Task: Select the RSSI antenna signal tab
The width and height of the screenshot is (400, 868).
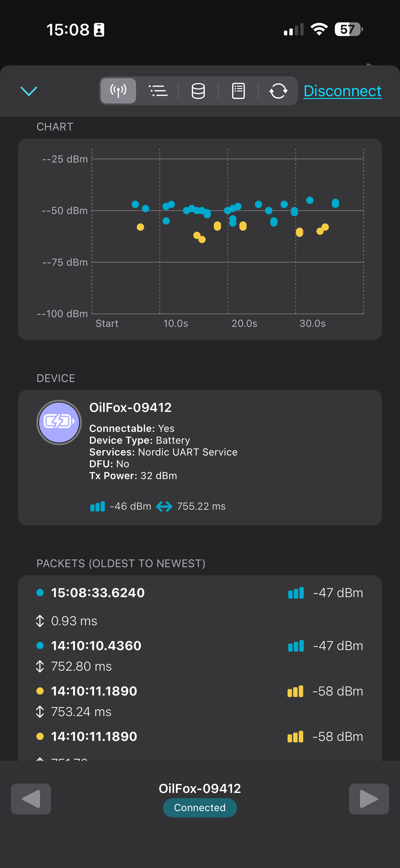Action: (x=118, y=91)
